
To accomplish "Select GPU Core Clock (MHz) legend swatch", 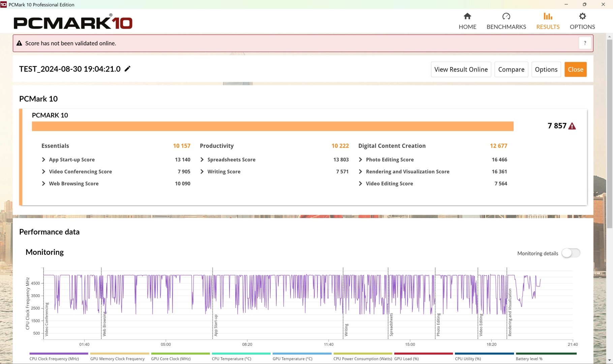I will [x=180, y=354].
